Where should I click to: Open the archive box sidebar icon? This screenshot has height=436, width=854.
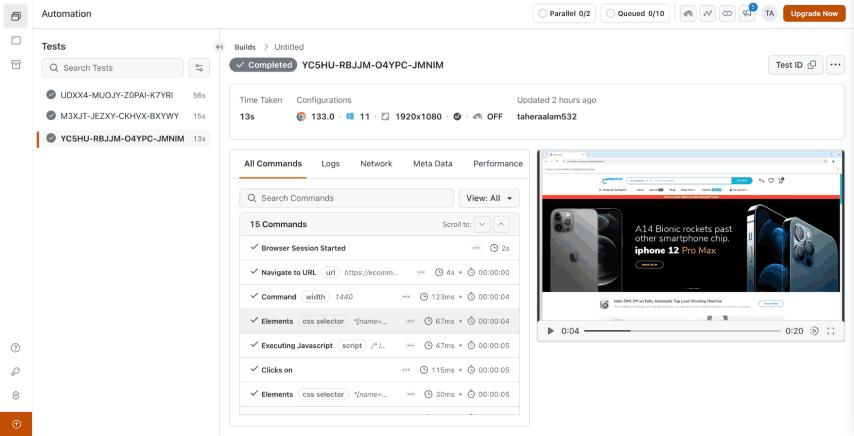click(16, 64)
